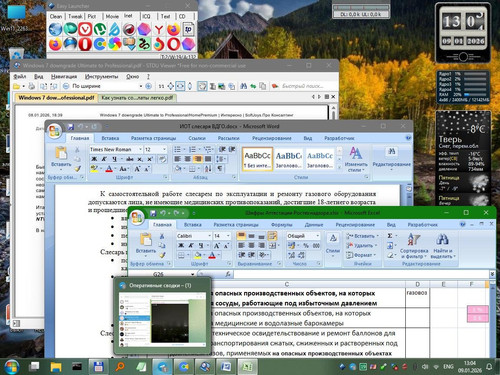
Task: Click Excel yellow fill color button
Action: point(198,255)
